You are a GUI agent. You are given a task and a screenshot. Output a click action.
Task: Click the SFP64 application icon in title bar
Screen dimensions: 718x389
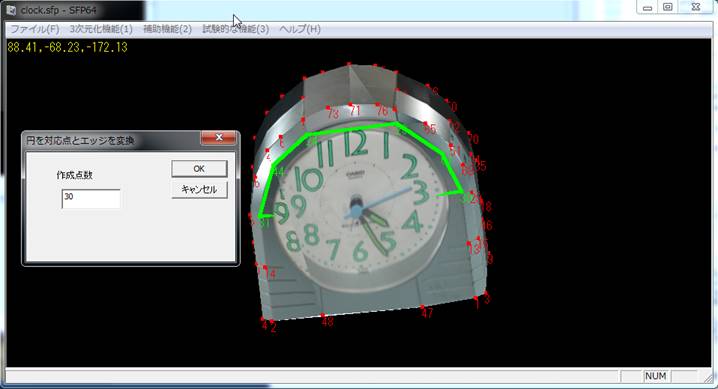(x=11, y=10)
